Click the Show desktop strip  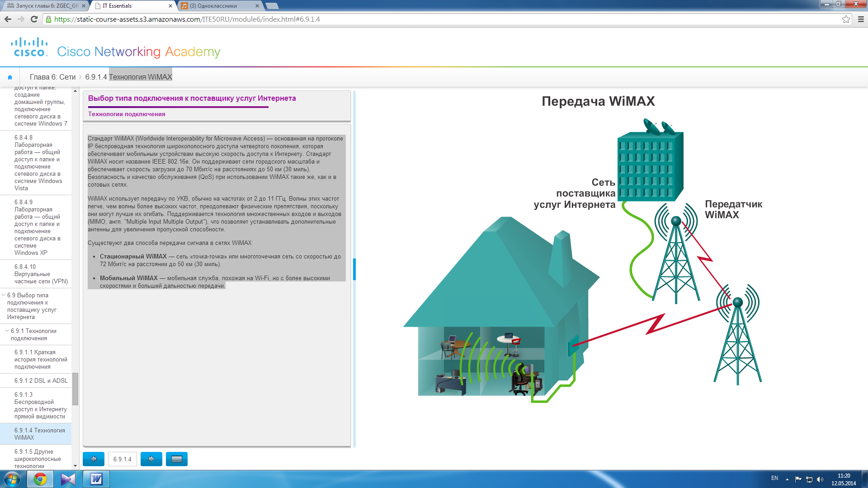tap(864, 479)
